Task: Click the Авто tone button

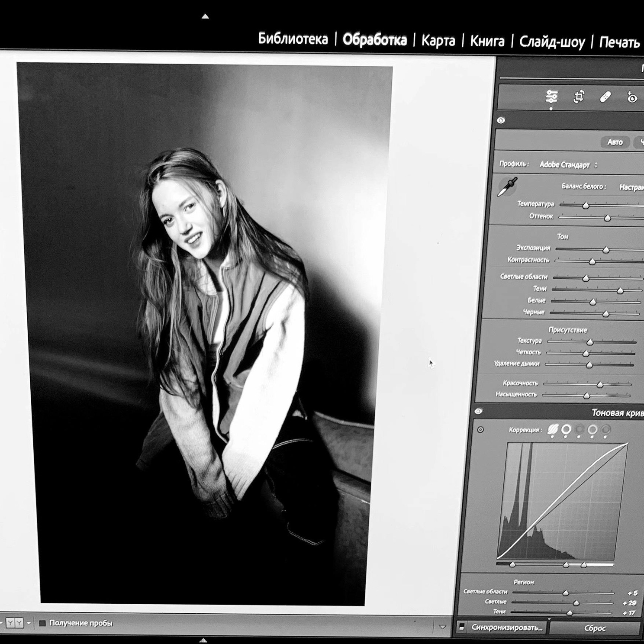Action: click(x=615, y=142)
